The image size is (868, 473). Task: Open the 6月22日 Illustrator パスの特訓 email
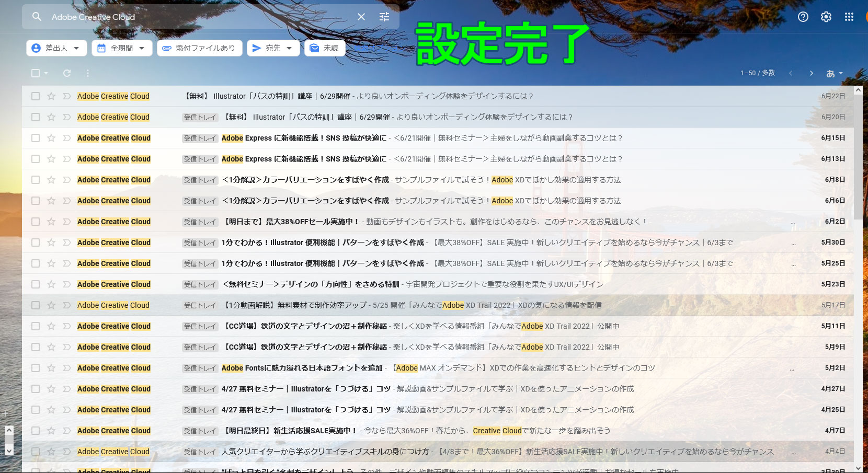pos(438,96)
